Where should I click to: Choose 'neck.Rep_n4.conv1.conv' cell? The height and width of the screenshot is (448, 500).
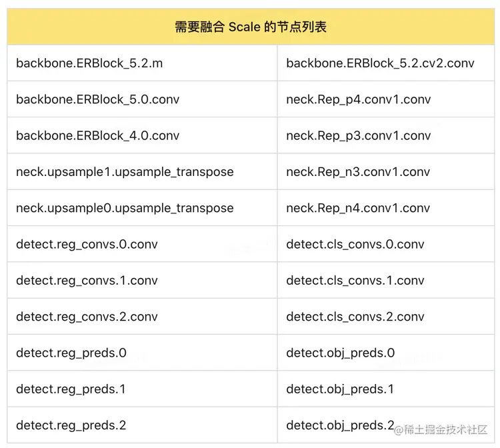[386, 208]
